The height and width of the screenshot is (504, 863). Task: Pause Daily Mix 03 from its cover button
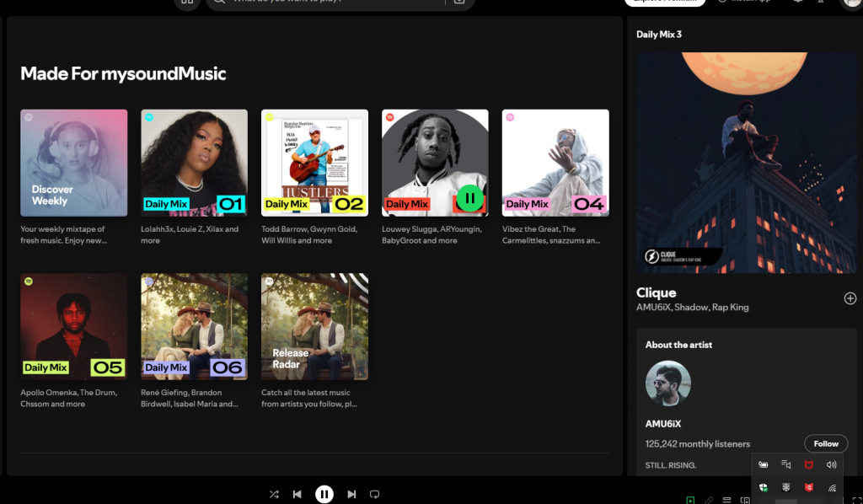coord(469,198)
